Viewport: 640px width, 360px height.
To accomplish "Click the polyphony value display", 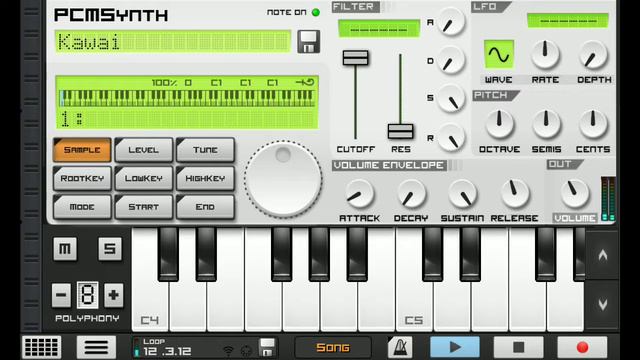I will (87, 295).
